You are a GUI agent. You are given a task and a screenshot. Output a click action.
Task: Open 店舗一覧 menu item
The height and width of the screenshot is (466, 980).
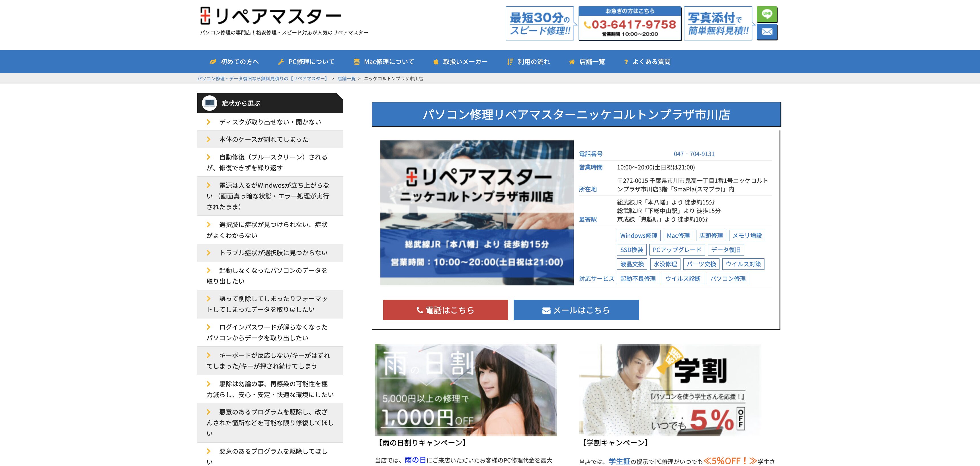click(587, 62)
